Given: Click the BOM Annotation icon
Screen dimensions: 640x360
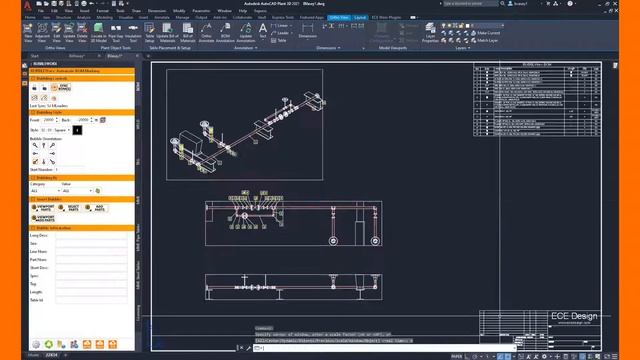Looking at the screenshot, I should (225, 33).
